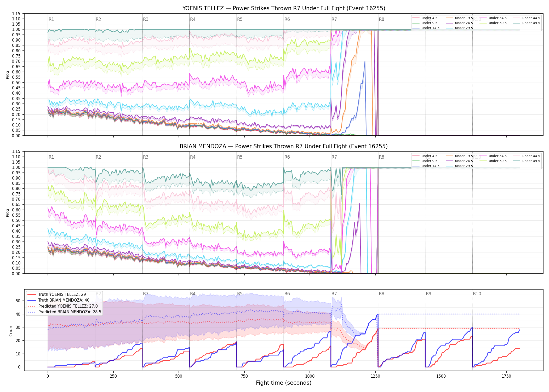Pick 'under 9.5' in the Mendoza chart legend
Viewport: 549px width, 392px height.
(425, 161)
